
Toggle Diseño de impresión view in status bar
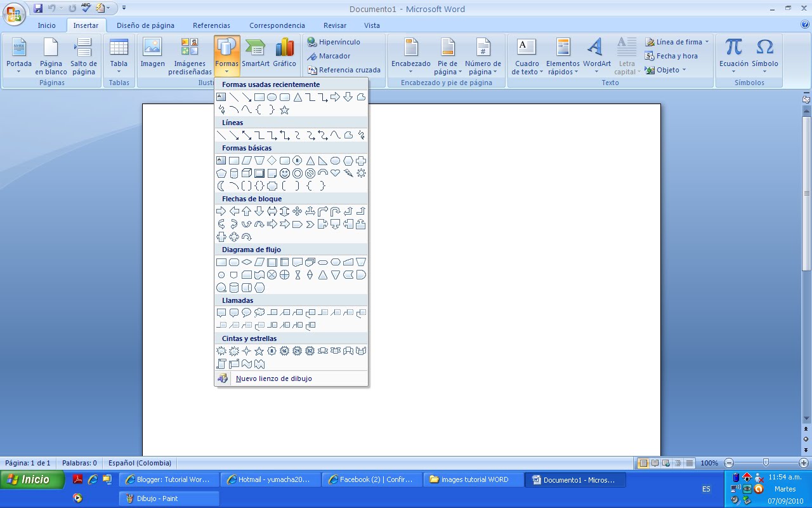(x=643, y=463)
